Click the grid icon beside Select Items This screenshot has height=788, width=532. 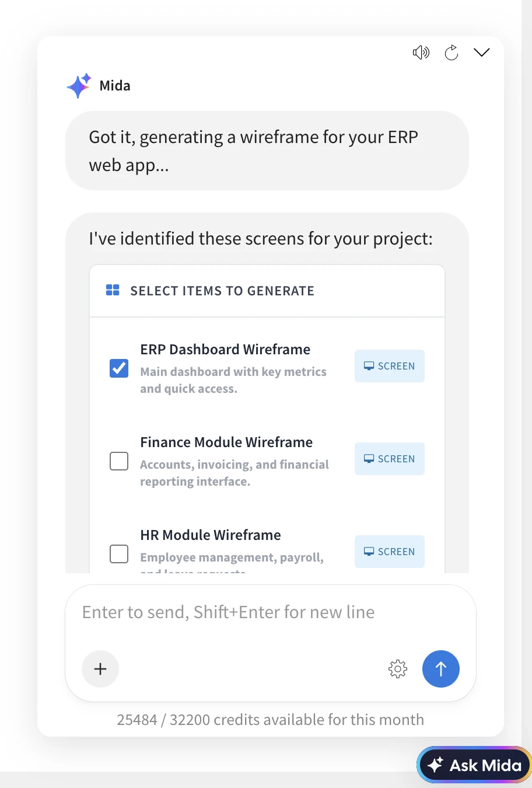(113, 290)
